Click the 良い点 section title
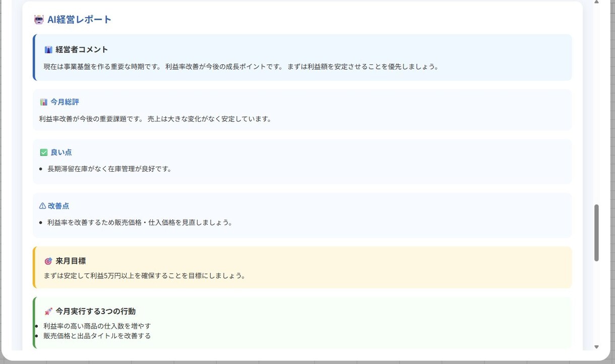This screenshot has height=364, width=615. (61, 153)
